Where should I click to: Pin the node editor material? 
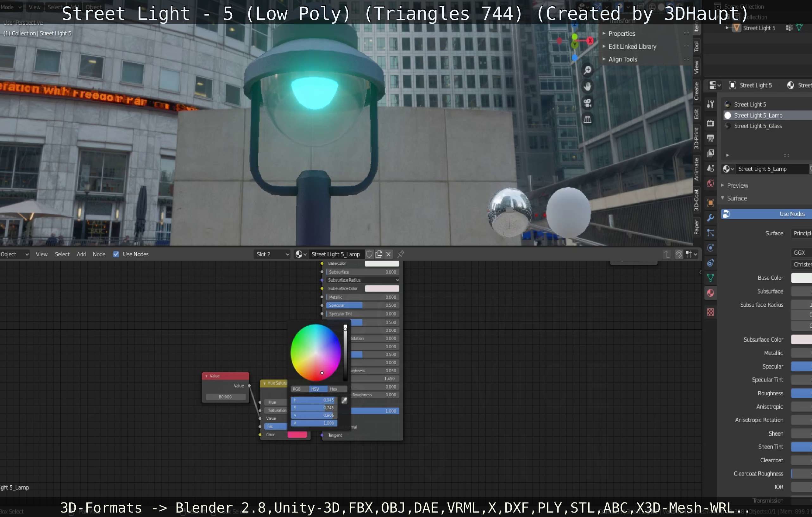pos(401,254)
